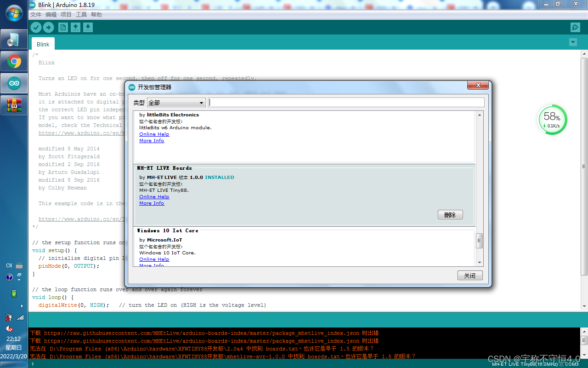
Task: Click the Upload (right arrow) toolbar icon
Action: point(48,28)
